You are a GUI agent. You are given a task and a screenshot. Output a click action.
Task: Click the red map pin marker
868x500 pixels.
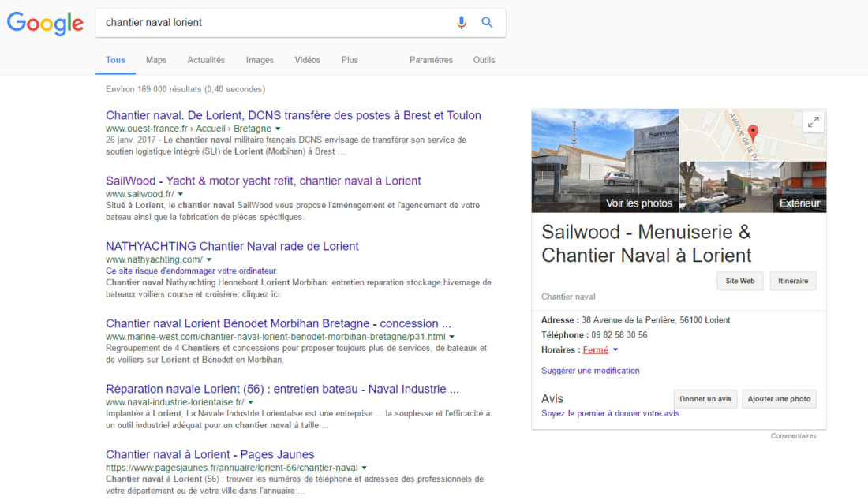(753, 132)
